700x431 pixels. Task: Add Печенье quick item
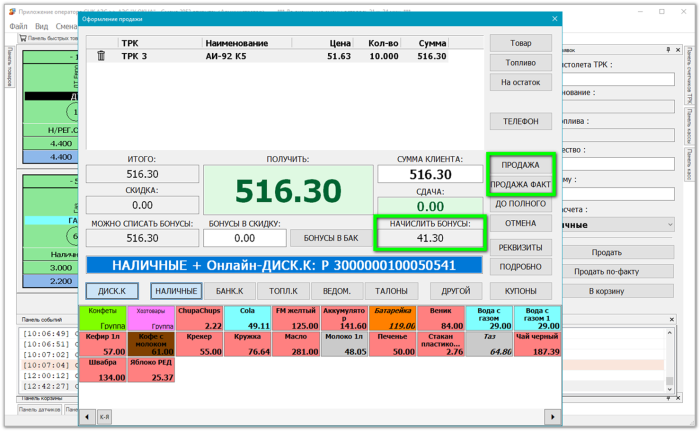(x=392, y=344)
